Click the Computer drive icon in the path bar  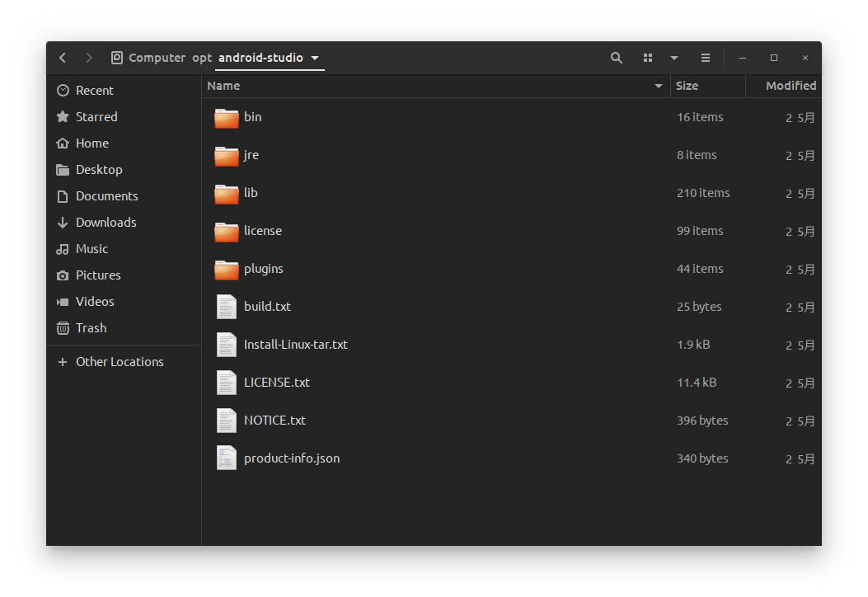click(x=116, y=58)
